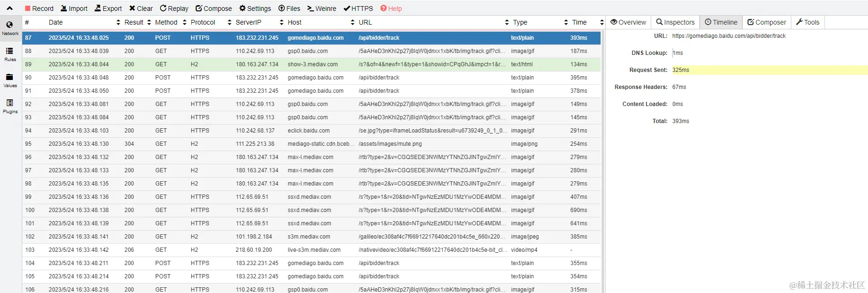Collapse the top menu with the up chevron
868x293 pixels.
click(x=9, y=8)
